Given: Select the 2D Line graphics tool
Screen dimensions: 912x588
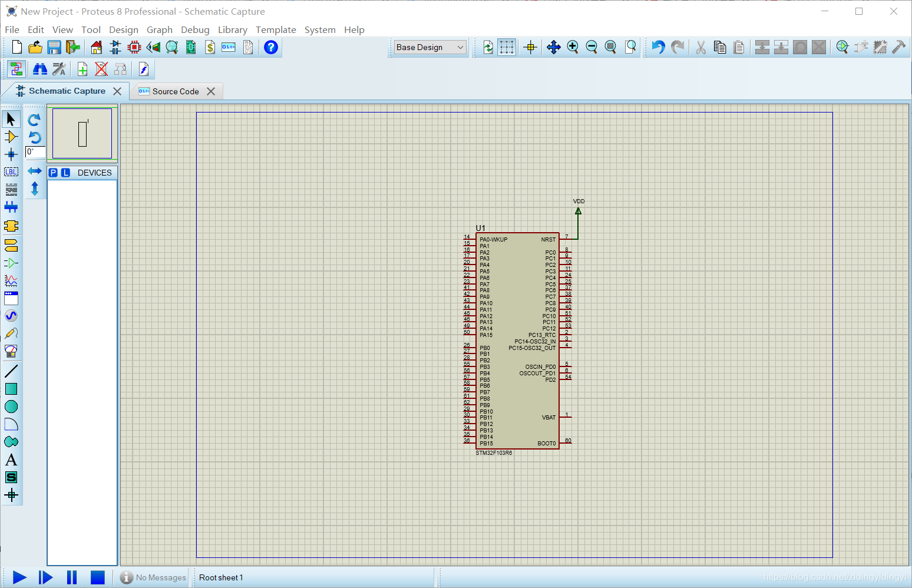Looking at the screenshot, I should pos(11,371).
